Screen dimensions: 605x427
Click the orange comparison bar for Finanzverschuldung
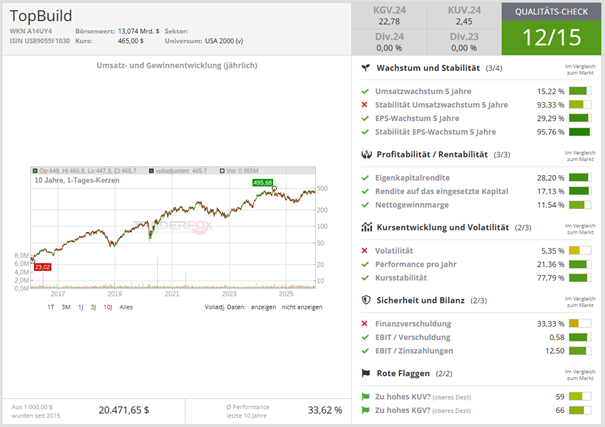tap(580, 324)
